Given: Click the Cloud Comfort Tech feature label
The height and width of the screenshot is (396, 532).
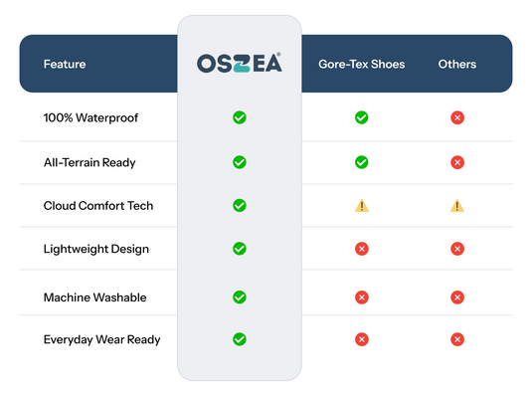Looking at the screenshot, I should [98, 206].
